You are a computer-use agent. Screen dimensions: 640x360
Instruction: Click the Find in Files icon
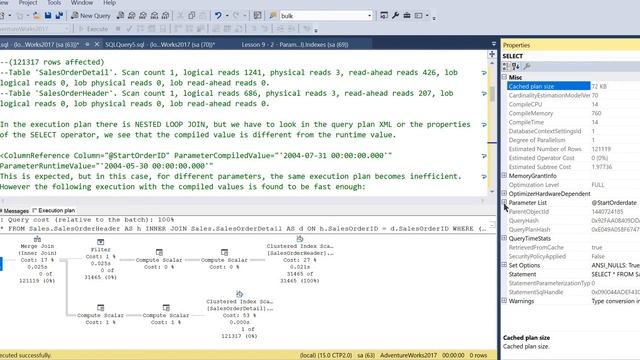(258, 16)
